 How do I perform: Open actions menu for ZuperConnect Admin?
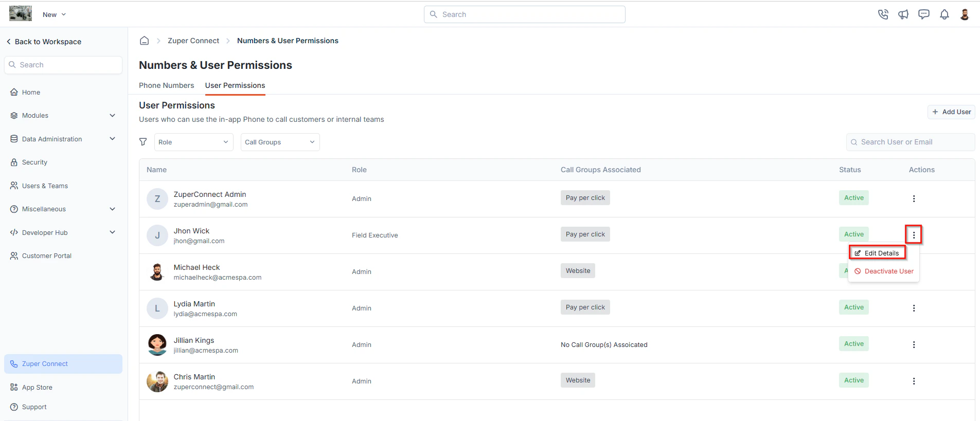(914, 198)
